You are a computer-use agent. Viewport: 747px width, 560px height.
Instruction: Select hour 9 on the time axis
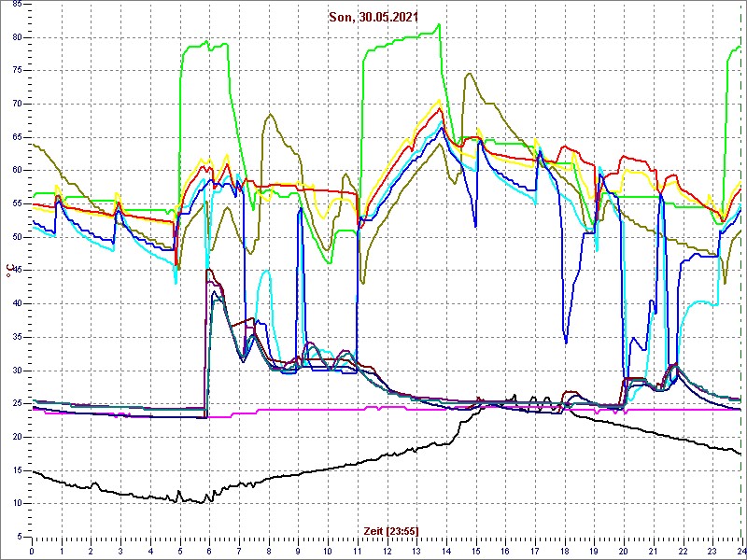pos(298,550)
